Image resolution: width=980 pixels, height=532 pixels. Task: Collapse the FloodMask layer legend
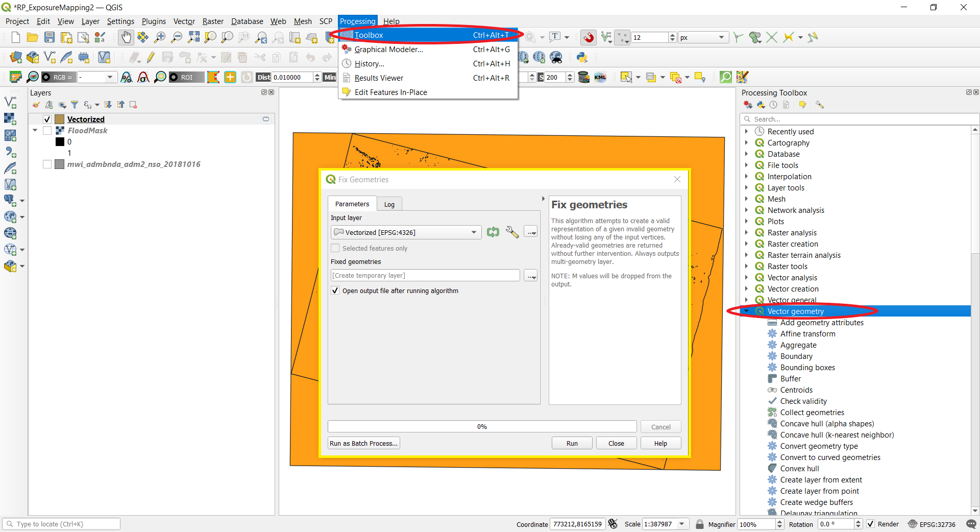[35, 130]
